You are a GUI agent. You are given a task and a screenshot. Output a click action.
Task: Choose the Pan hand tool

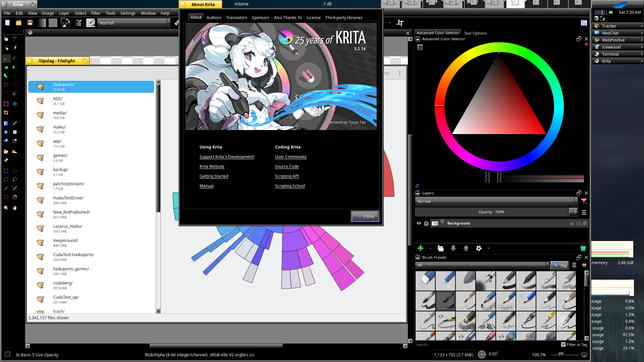coord(15,208)
